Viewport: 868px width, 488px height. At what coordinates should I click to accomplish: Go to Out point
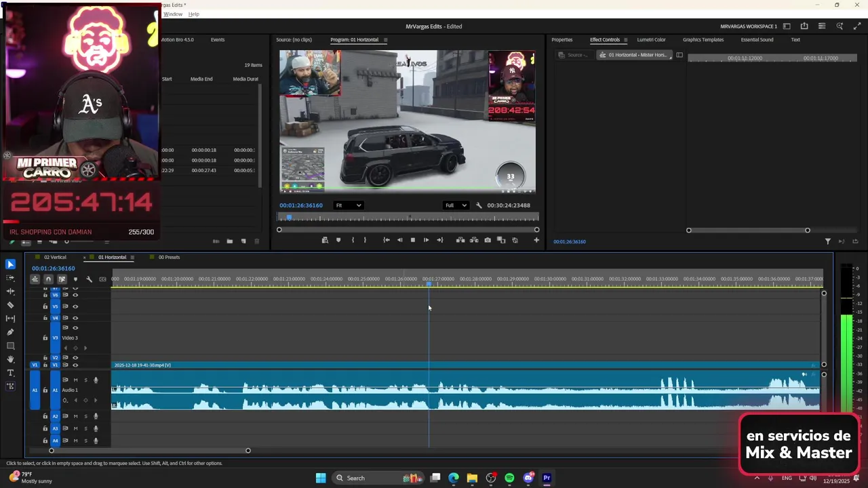click(439, 240)
